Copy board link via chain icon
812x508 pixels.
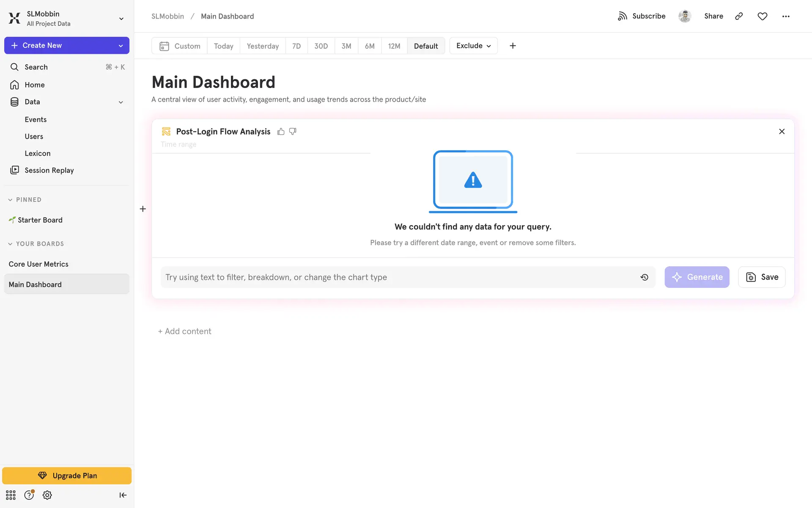pyautogui.click(x=739, y=16)
